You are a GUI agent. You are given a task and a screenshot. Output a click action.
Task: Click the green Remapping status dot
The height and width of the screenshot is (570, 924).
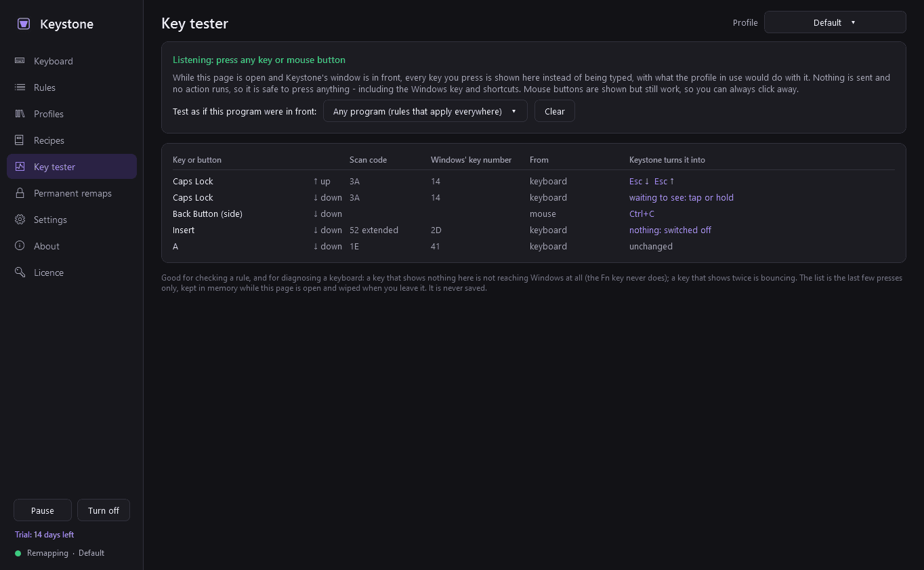[18, 554]
